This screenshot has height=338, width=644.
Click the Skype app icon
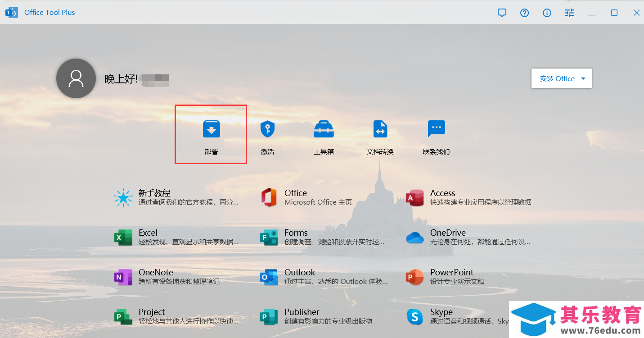coord(414,316)
